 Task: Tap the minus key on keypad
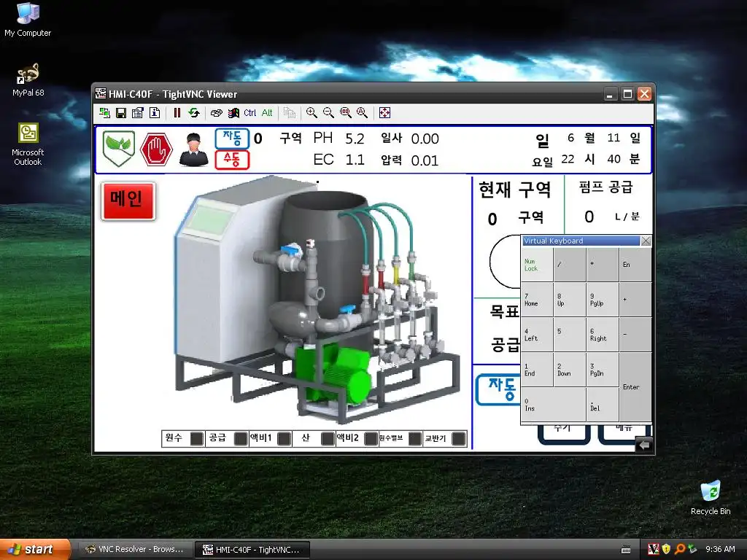click(635, 335)
